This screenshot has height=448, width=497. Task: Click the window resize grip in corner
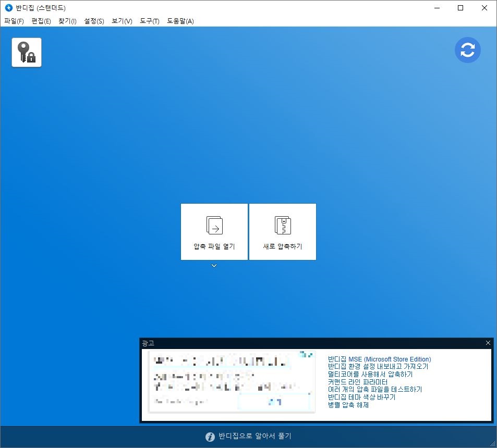[493, 444]
